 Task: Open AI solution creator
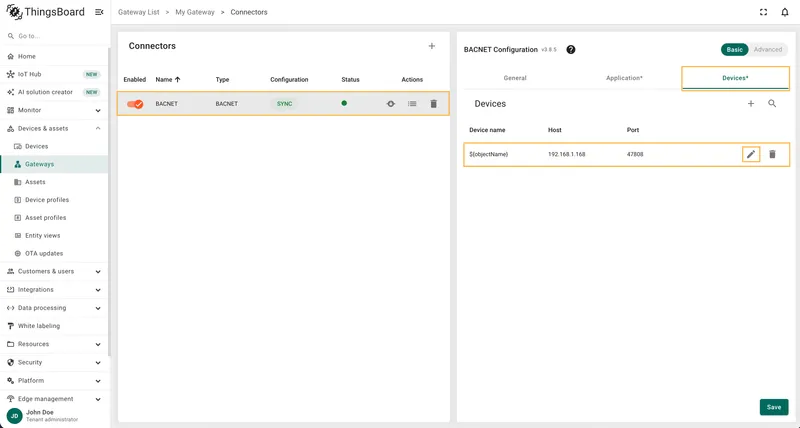[54, 92]
